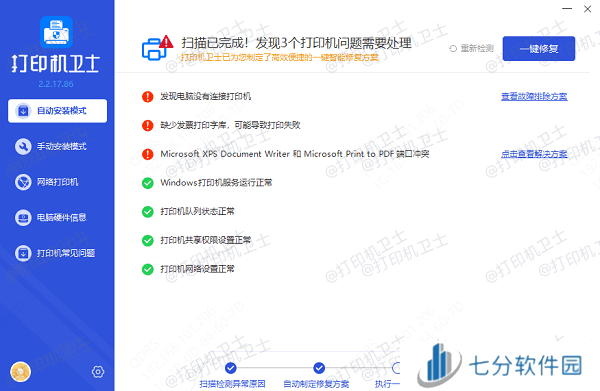Click green check for Windows打印机服务运行正常

coord(148,183)
